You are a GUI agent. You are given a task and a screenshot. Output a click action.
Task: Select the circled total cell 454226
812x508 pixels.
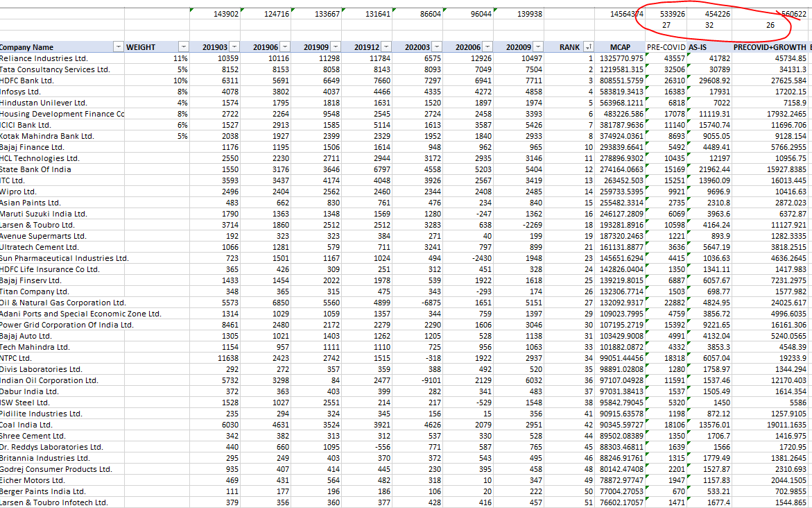(x=709, y=14)
